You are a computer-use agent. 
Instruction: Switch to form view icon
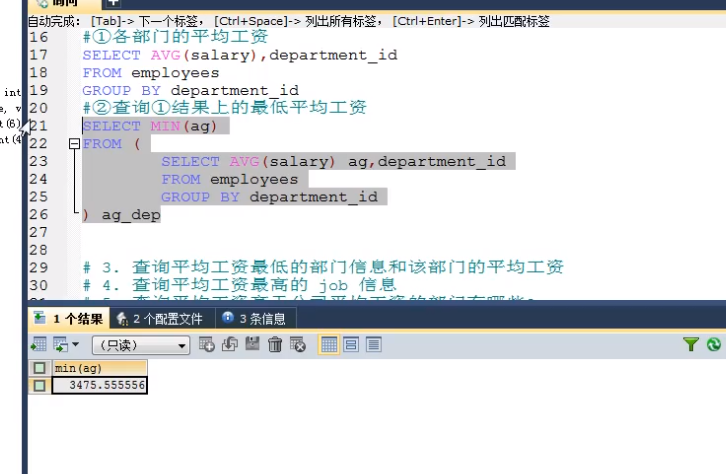click(351, 345)
